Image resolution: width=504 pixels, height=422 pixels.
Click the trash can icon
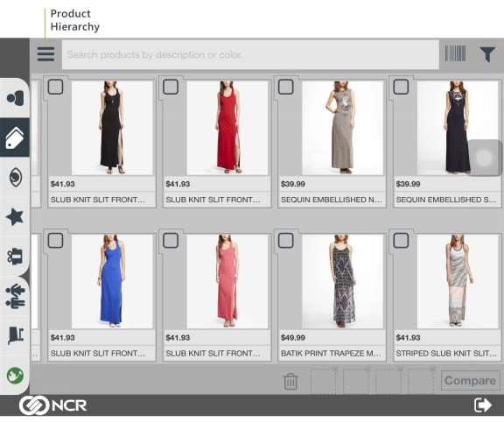coord(290,382)
